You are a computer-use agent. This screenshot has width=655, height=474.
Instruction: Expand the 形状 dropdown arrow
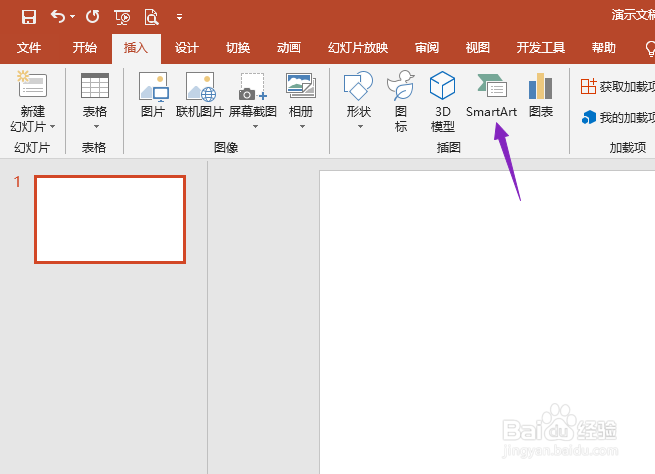360,126
